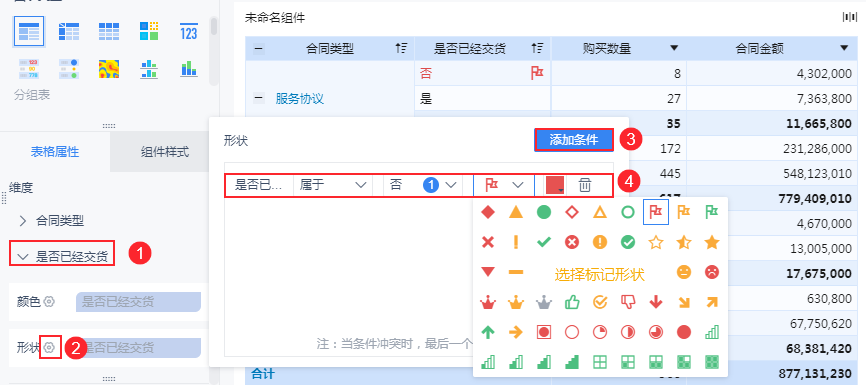The height and width of the screenshot is (385, 866).
Task: Select the grouped table chart type
Action: tap(29, 31)
